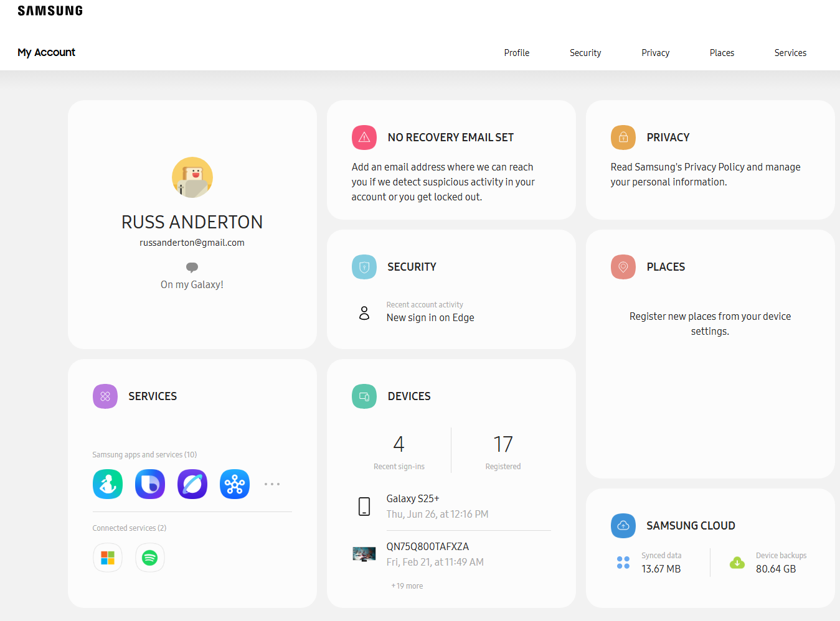
Task: Click the person icon for account activity
Action: [364, 312]
